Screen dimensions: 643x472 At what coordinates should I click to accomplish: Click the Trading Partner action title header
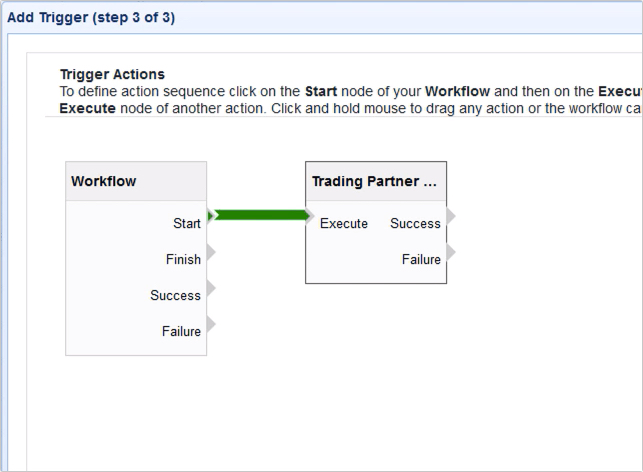[x=375, y=182]
